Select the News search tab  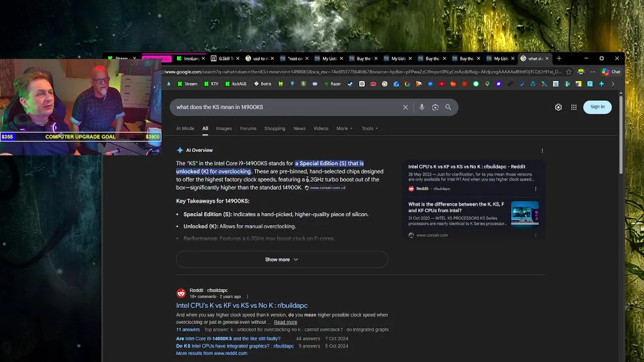point(299,129)
